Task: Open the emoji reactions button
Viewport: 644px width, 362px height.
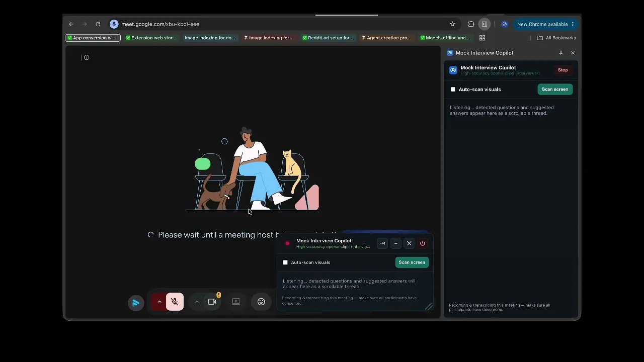Action: coord(261,302)
